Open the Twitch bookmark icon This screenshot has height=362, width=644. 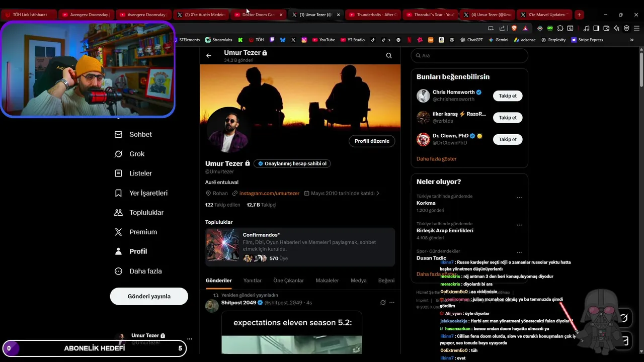(x=272, y=40)
